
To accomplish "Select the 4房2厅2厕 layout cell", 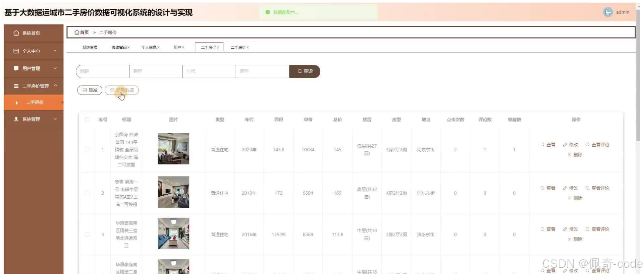I will (x=396, y=193).
